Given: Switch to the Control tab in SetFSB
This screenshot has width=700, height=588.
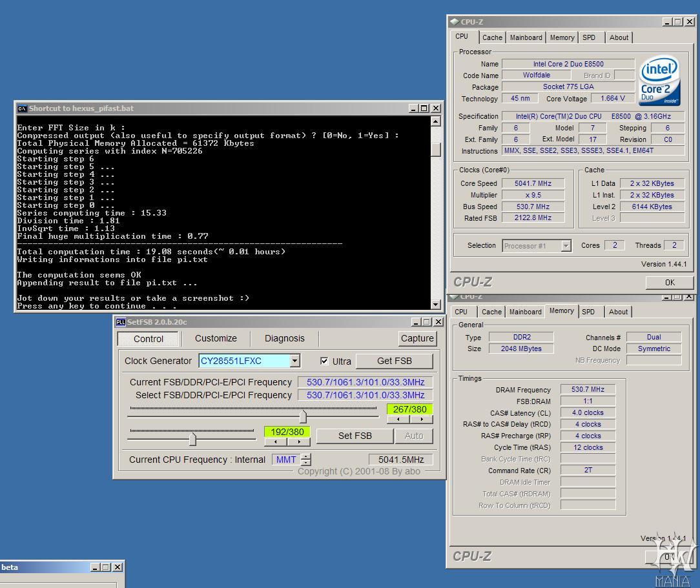Looking at the screenshot, I should 149,339.
